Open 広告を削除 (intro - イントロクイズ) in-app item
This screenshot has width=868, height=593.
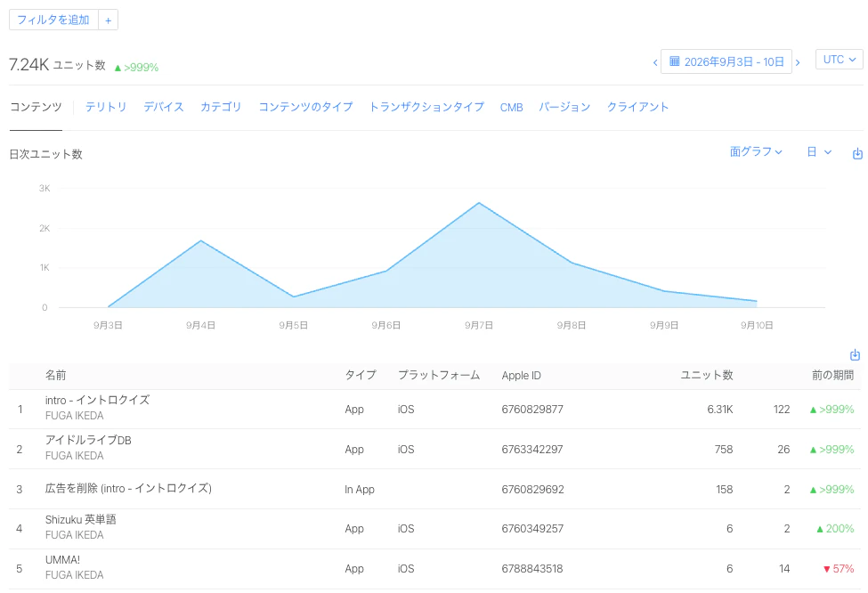(x=434, y=489)
